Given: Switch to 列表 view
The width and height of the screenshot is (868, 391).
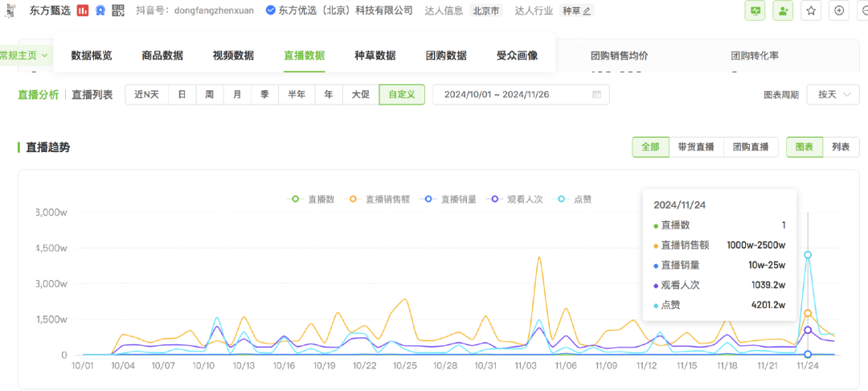Looking at the screenshot, I should (x=841, y=147).
